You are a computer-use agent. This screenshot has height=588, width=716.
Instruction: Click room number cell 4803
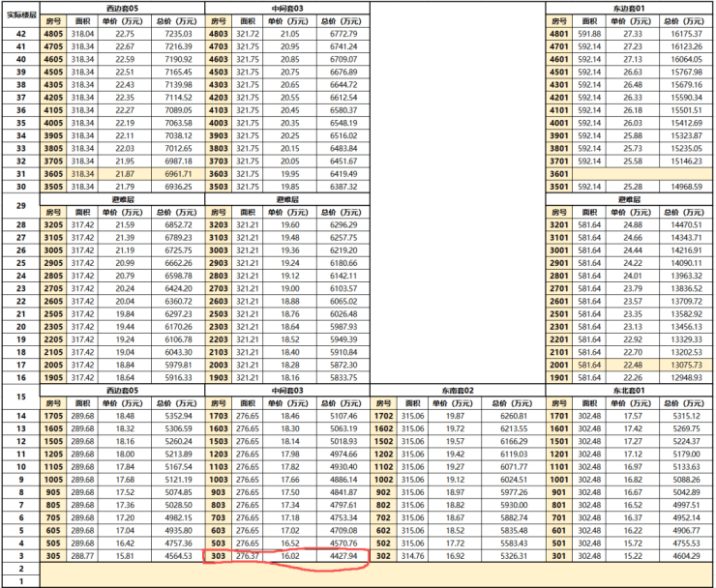coord(219,34)
